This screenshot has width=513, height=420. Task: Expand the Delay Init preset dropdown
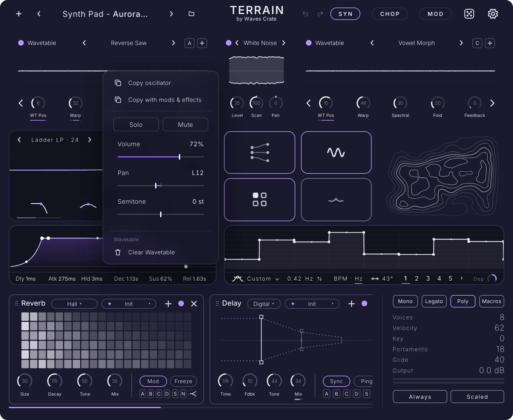pyautogui.click(x=312, y=304)
